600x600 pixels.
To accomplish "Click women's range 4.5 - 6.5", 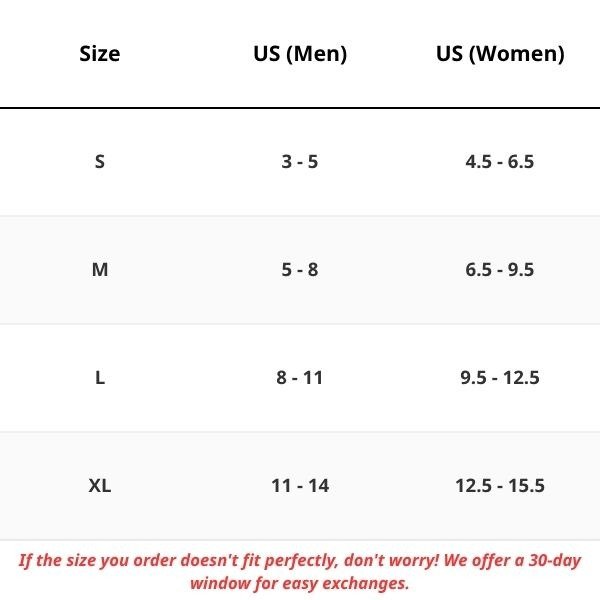I will click(500, 161).
